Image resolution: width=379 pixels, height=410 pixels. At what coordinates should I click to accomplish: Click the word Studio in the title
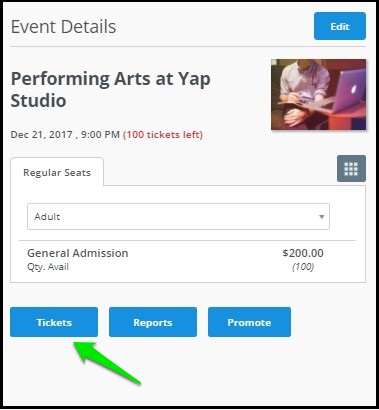click(38, 101)
